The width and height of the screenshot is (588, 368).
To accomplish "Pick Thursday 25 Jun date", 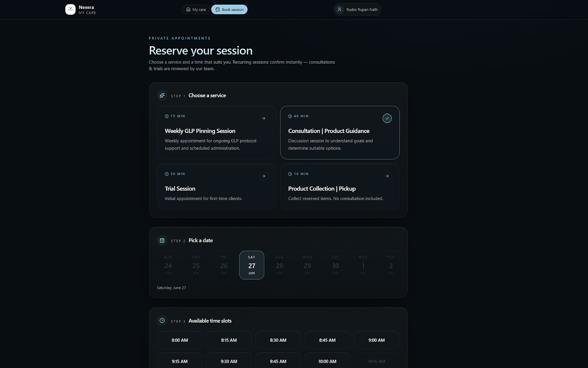I will point(196,265).
